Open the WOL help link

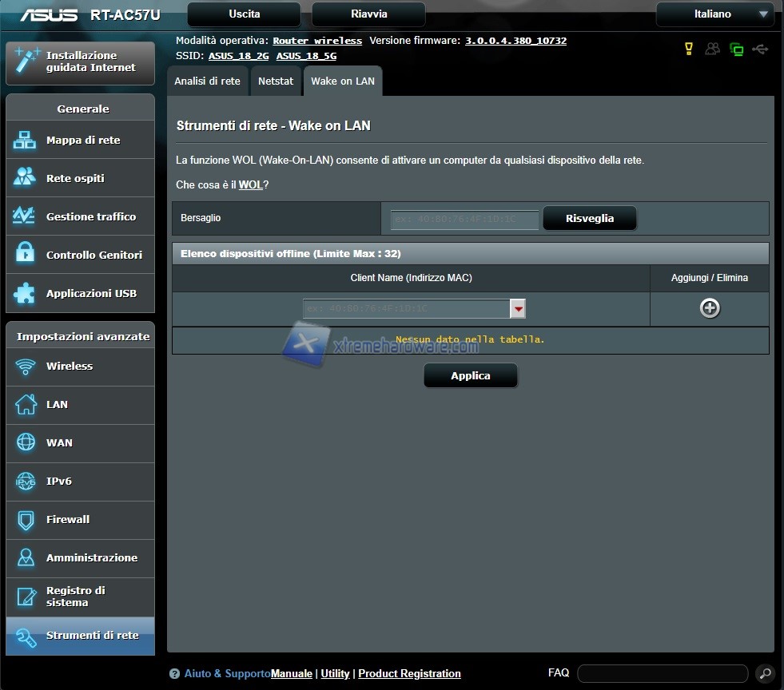pyautogui.click(x=250, y=185)
